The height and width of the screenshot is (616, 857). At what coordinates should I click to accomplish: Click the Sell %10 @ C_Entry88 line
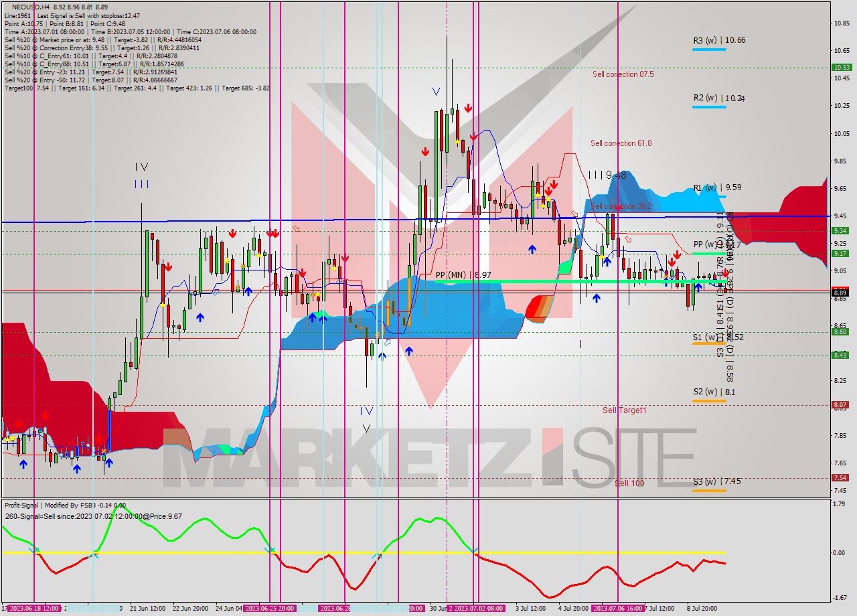point(93,64)
